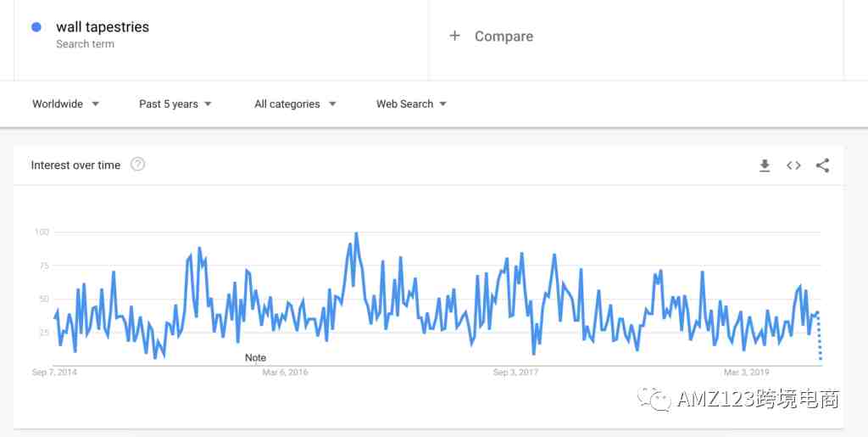Click the plus icon beside Compare
The width and height of the screenshot is (868, 437).
coord(454,36)
